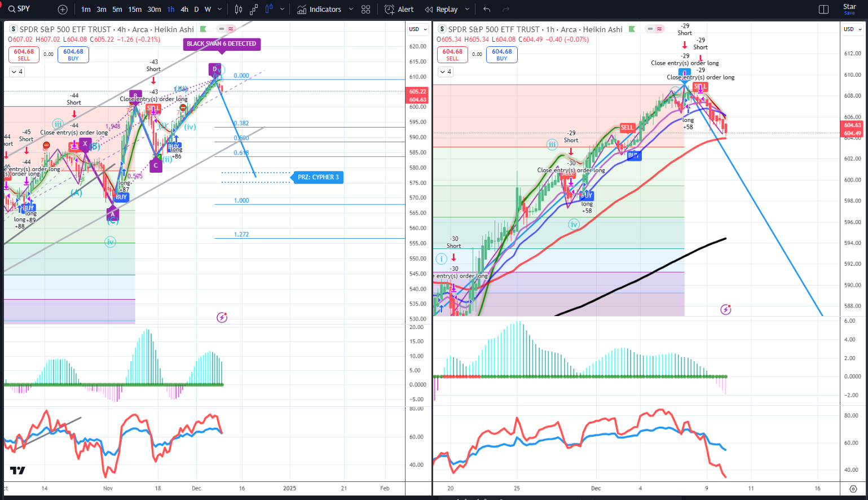Screen dimensions: 868x500
Task: Switch to the 15m timeframe
Action: tap(135, 10)
